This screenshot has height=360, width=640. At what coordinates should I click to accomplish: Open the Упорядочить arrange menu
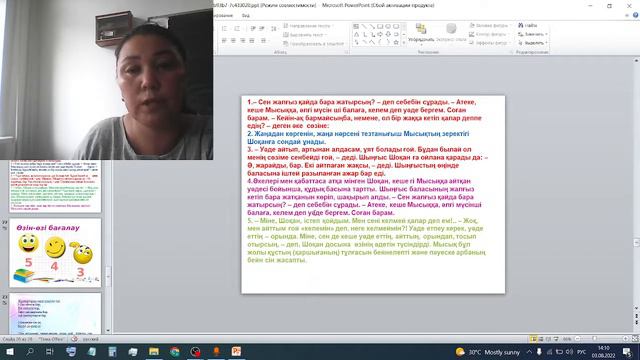[x=421, y=33]
